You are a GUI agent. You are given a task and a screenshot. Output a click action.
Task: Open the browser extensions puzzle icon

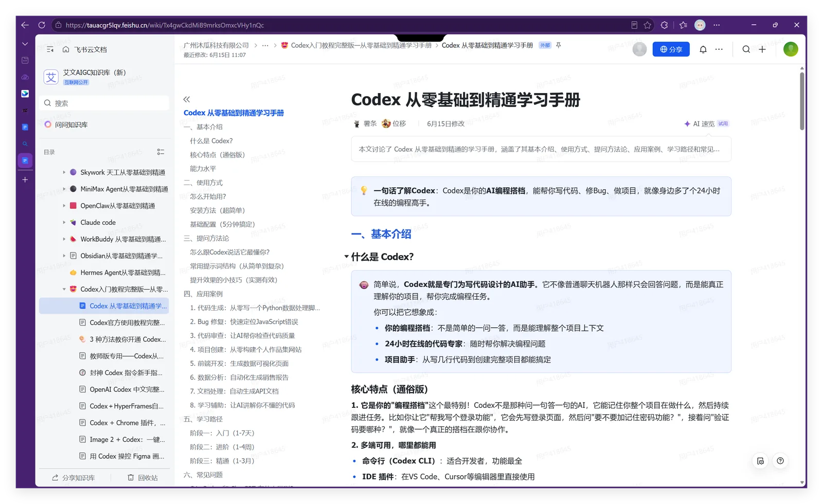click(664, 25)
